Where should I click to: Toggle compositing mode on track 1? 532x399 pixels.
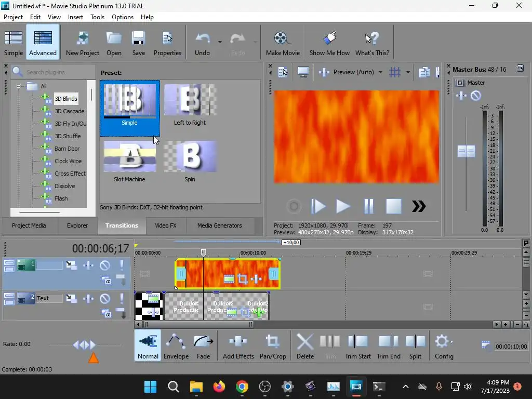(106, 281)
